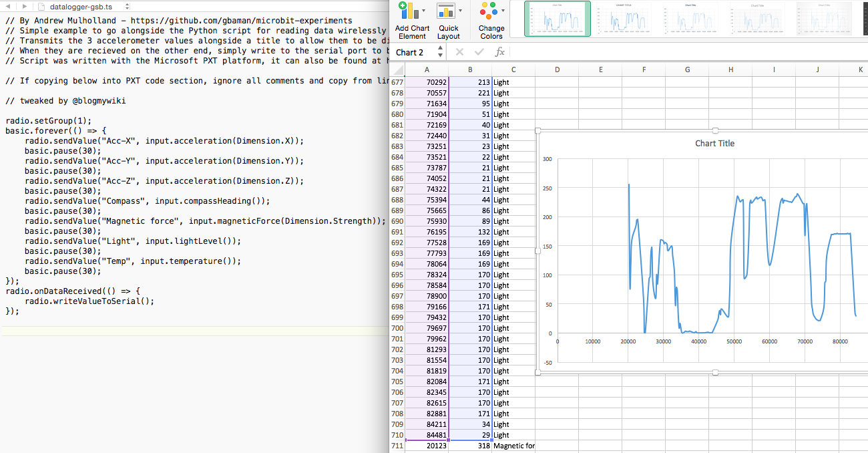Click the Insert Function (fx) icon
The width and height of the screenshot is (868, 453).
[x=501, y=51]
